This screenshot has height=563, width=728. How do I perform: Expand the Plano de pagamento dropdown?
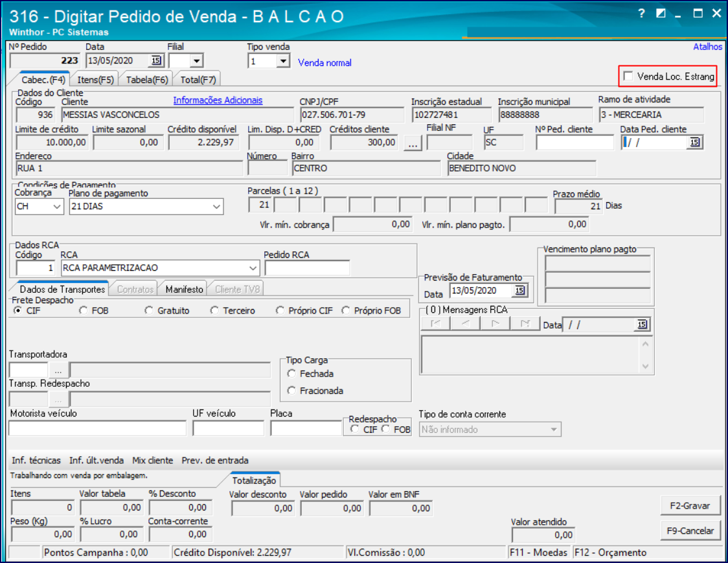pyautogui.click(x=216, y=206)
